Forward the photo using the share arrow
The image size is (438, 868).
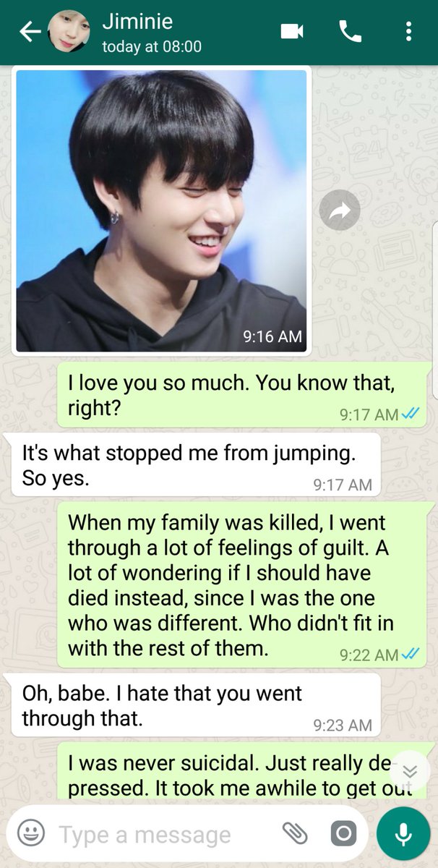point(340,210)
